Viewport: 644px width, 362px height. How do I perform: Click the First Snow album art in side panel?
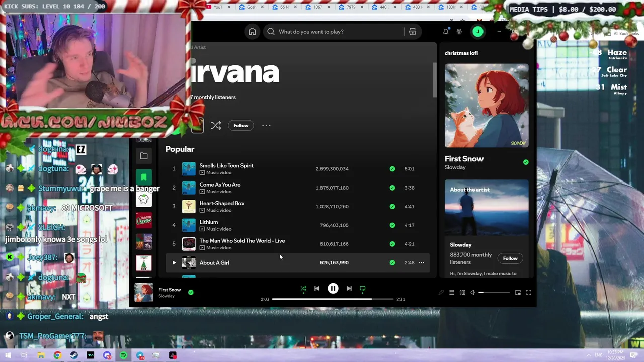pos(487,106)
